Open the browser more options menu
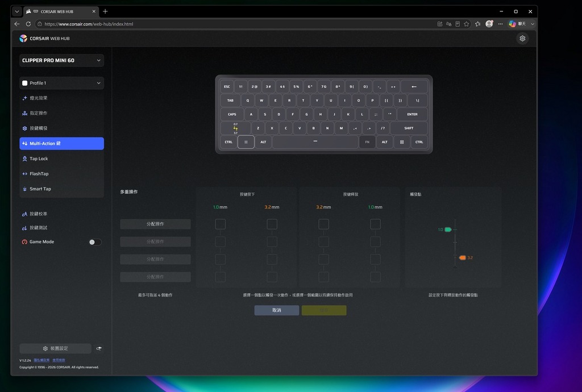Image resolution: width=582 pixels, height=392 pixels. click(500, 24)
